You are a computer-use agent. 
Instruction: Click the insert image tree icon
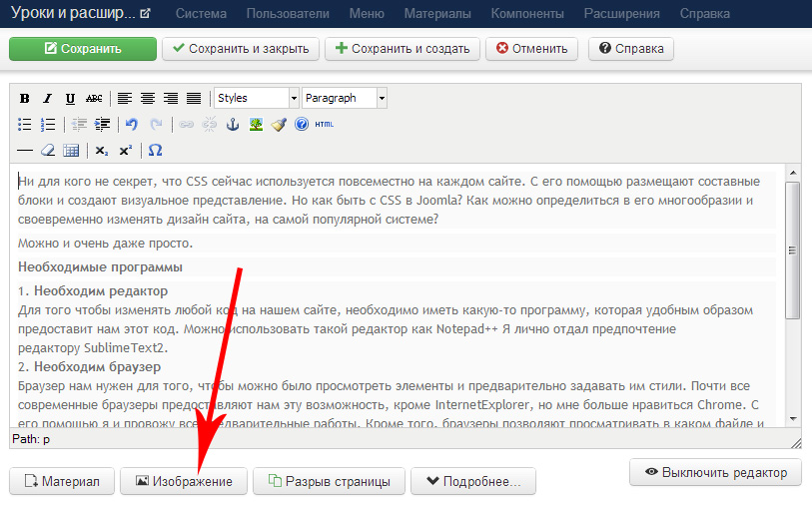[256, 125]
